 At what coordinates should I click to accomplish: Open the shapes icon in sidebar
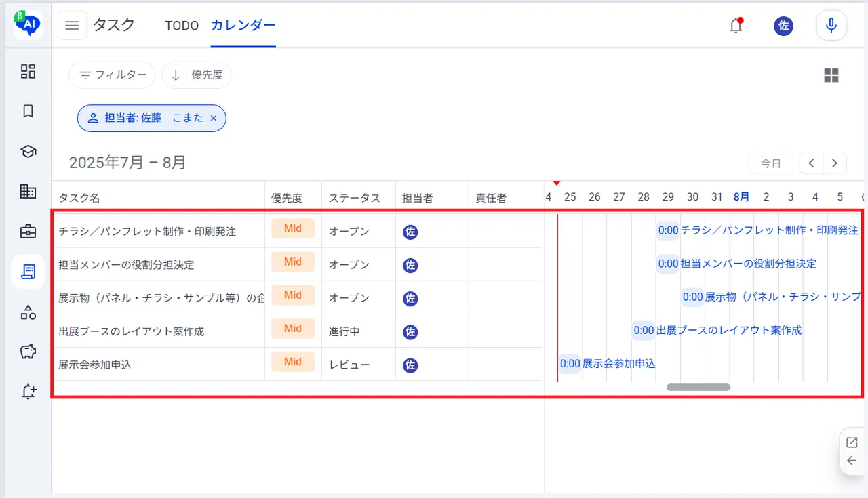coord(28,312)
